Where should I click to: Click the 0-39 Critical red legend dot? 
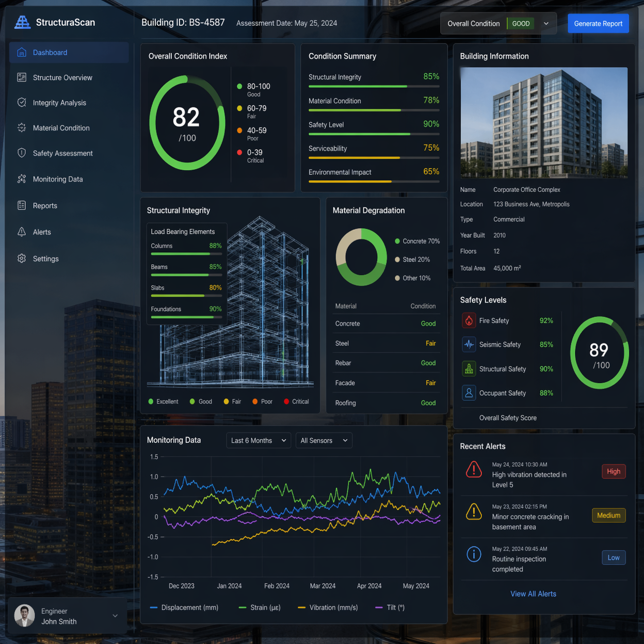click(x=239, y=152)
